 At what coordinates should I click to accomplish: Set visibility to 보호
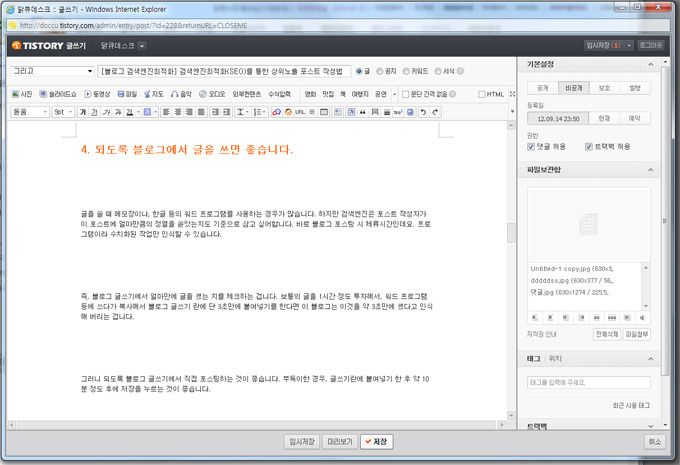pos(605,88)
